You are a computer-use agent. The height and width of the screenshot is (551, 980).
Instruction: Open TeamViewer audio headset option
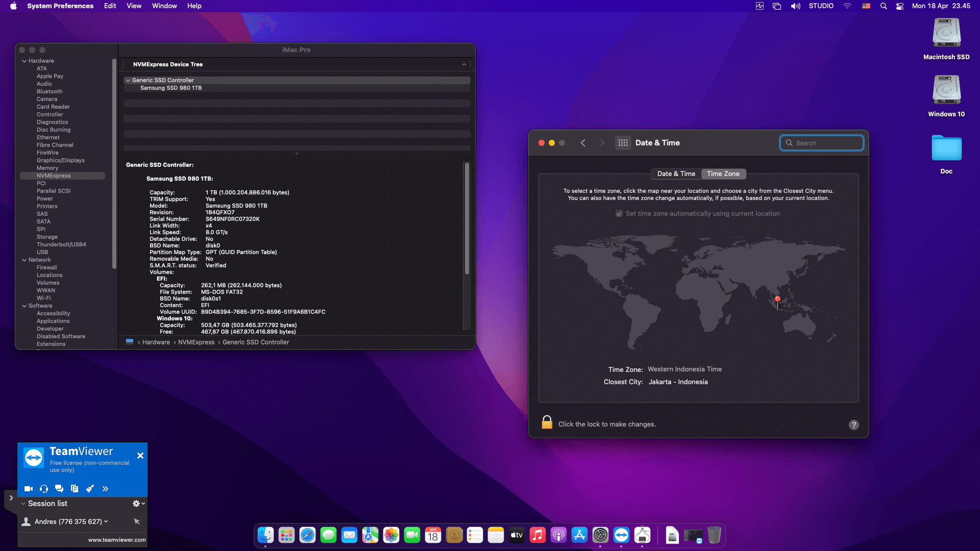(x=44, y=489)
